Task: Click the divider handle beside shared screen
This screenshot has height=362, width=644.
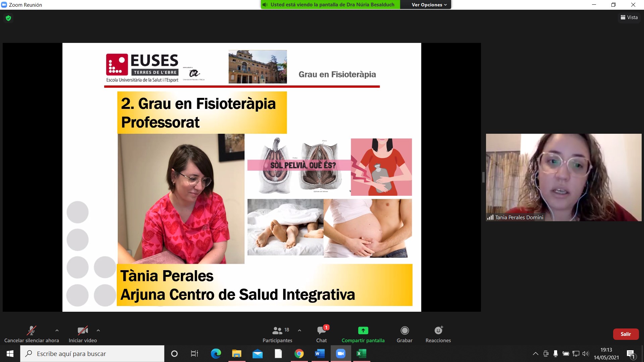Action: tap(483, 177)
